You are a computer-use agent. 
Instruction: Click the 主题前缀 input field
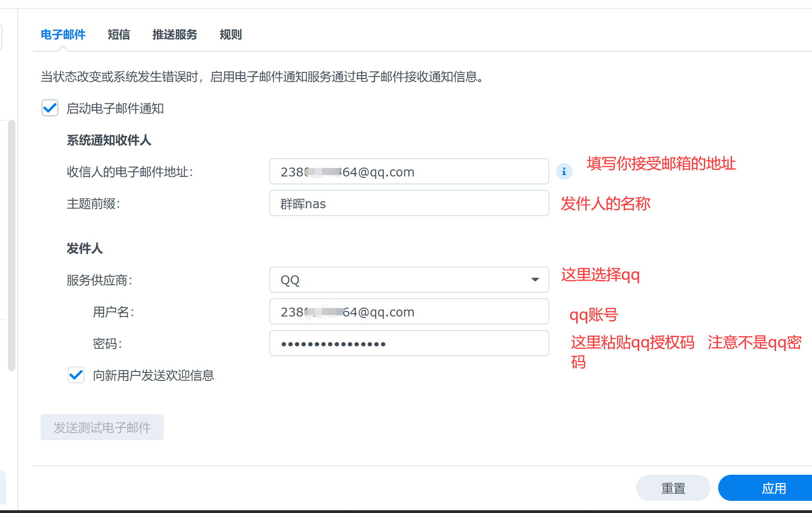tap(409, 203)
